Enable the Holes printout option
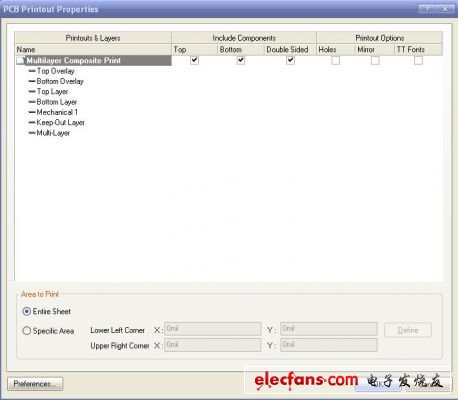 (336, 60)
